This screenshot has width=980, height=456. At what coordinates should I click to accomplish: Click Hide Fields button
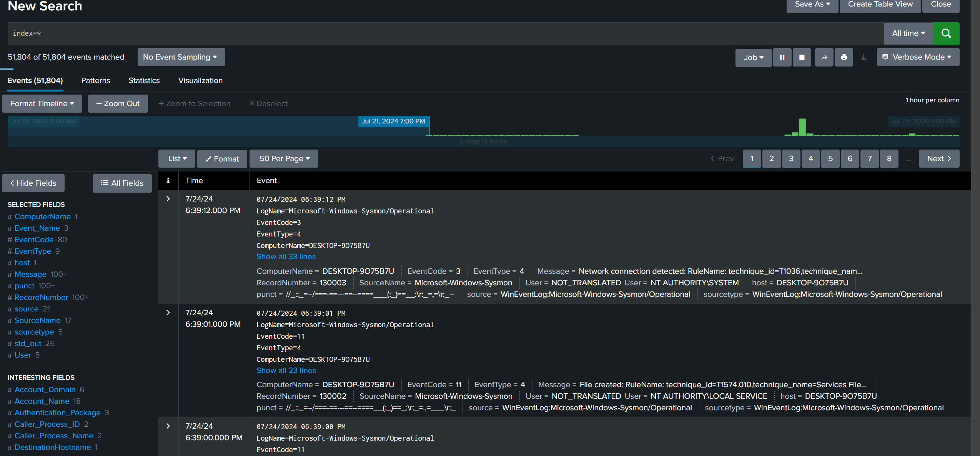click(x=33, y=183)
